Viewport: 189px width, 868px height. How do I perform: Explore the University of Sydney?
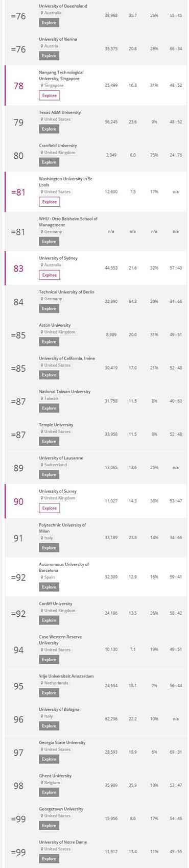tap(49, 275)
